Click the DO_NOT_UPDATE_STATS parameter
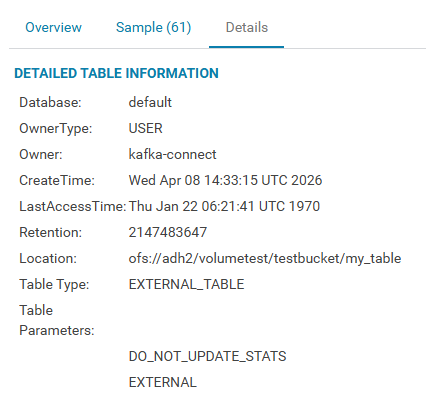Viewport: 426px width, 403px height. (x=207, y=356)
